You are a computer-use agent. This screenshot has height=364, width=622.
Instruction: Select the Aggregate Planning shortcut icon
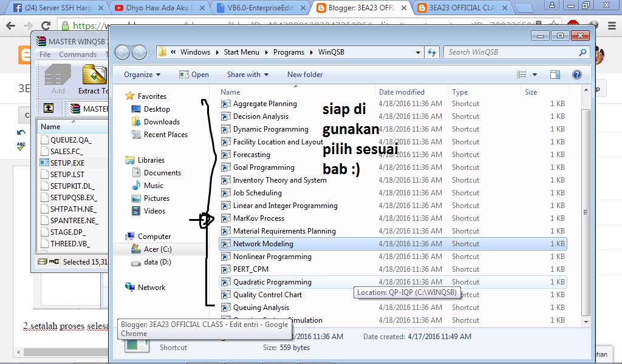click(x=226, y=104)
